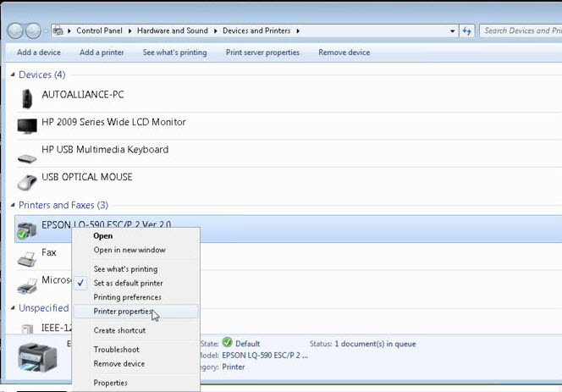Image resolution: width=562 pixels, height=392 pixels.
Task: Select Printing preferences in context menu
Action: click(127, 297)
